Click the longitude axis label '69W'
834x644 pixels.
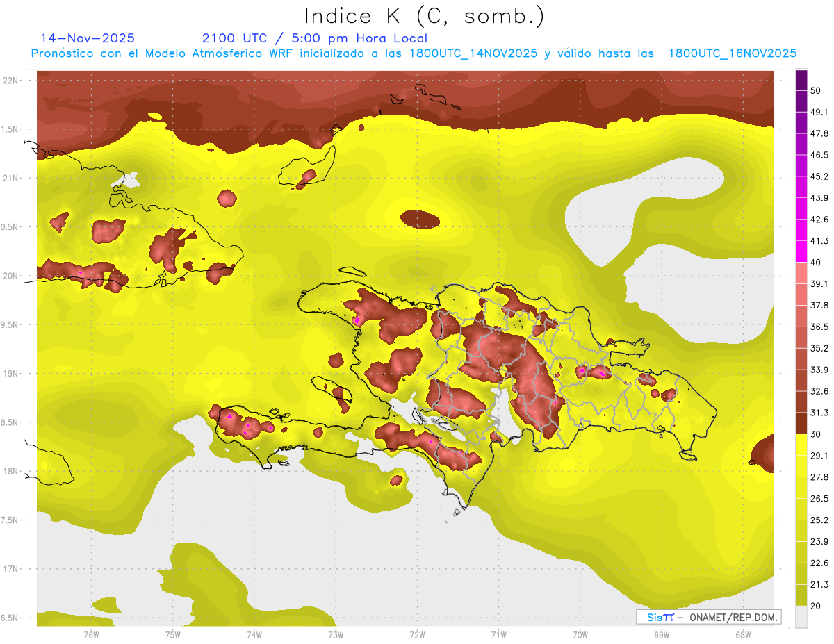[661, 636]
